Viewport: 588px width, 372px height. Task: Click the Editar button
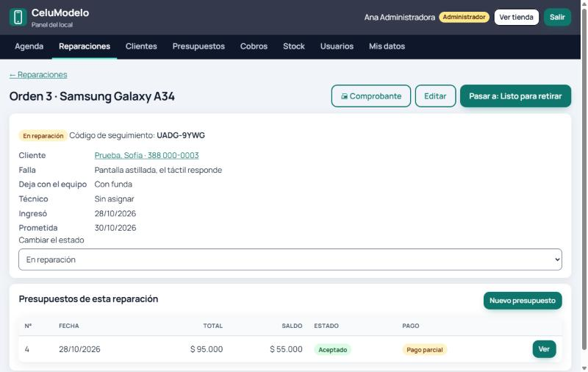435,96
